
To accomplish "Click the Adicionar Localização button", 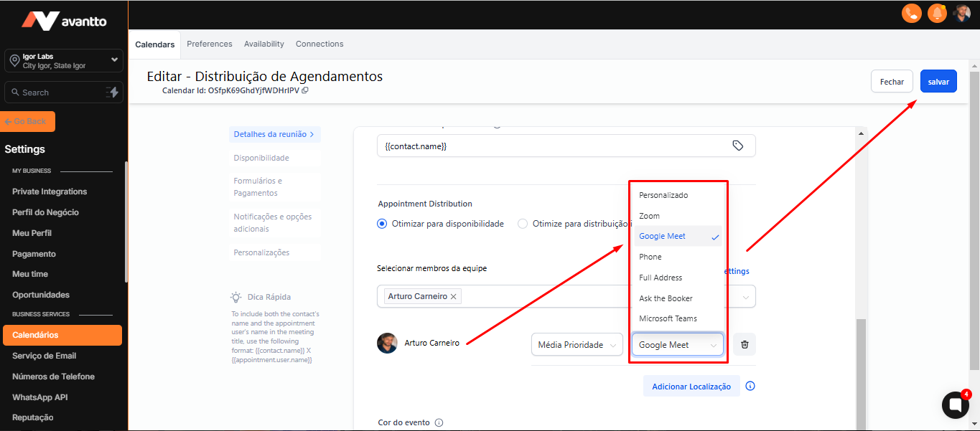I will 691,387.
